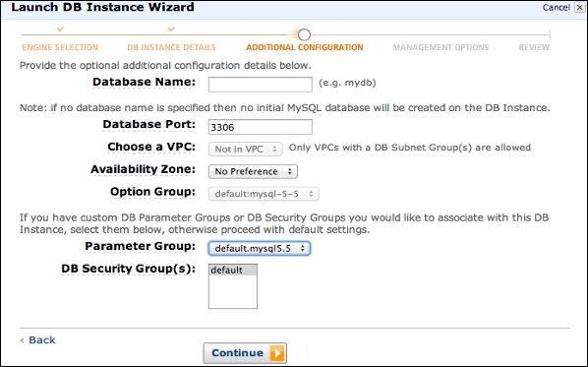Click the Database Port label
The height and width of the screenshot is (367, 588).
[x=148, y=125]
